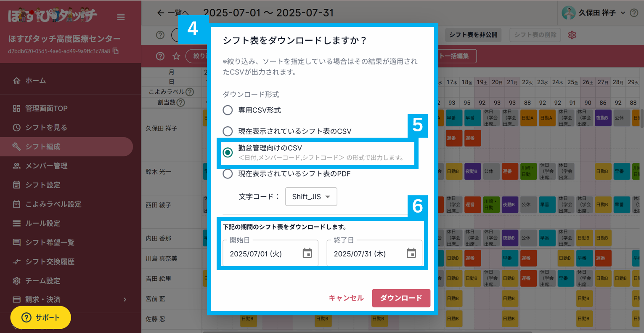Viewport: 644px width, 333px height.
Task: Select the purple 夜勤B shift cell
Action: pos(472,171)
